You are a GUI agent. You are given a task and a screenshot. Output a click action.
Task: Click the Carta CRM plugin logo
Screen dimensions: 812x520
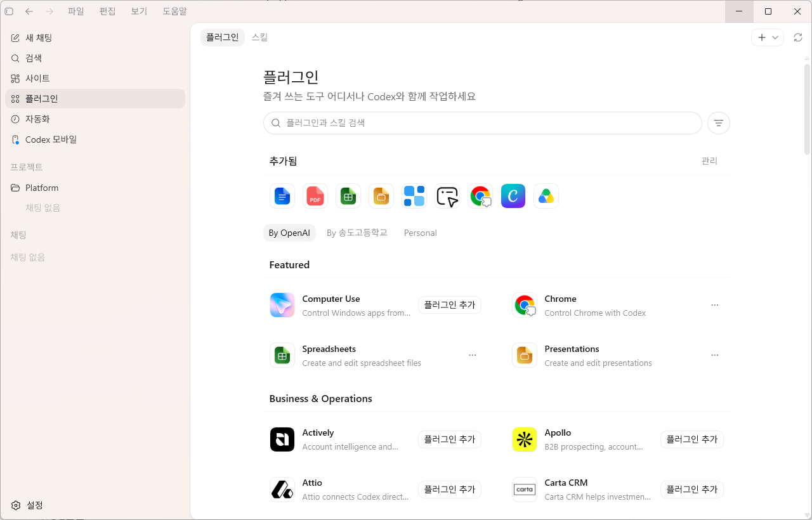coord(525,489)
